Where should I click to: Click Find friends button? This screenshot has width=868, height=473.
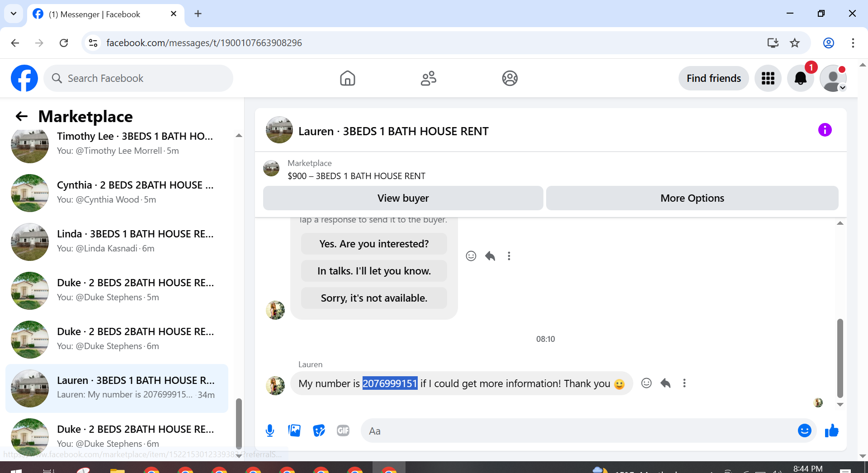point(713,78)
